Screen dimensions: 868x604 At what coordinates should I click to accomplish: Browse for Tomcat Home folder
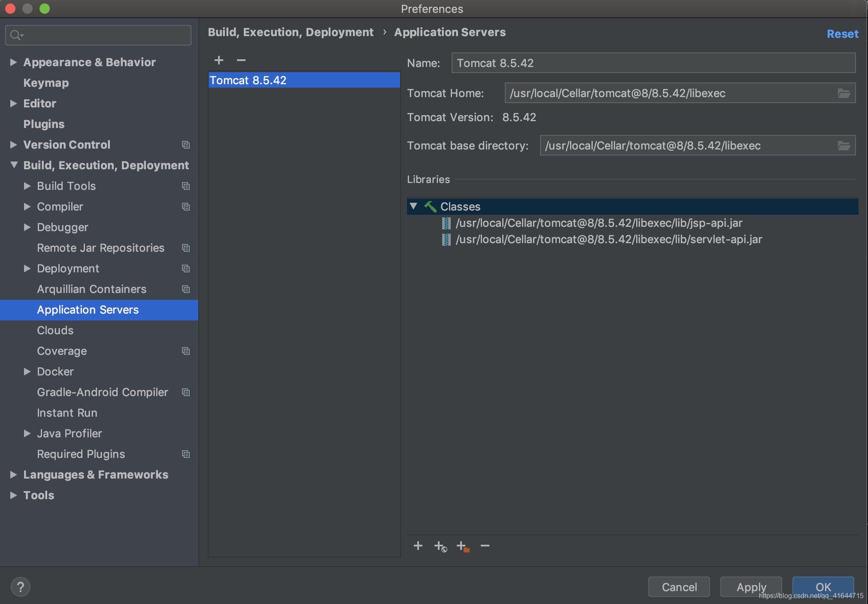pyautogui.click(x=844, y=93)
